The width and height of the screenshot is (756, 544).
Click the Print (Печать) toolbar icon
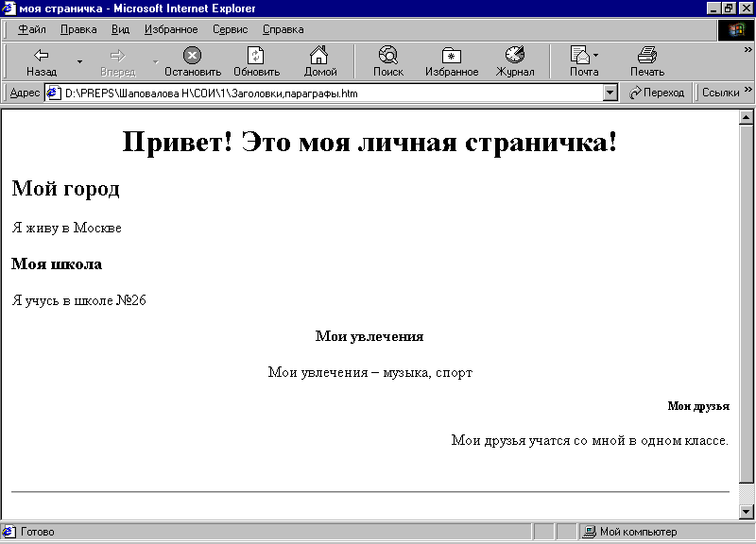(x=647, y=56)
